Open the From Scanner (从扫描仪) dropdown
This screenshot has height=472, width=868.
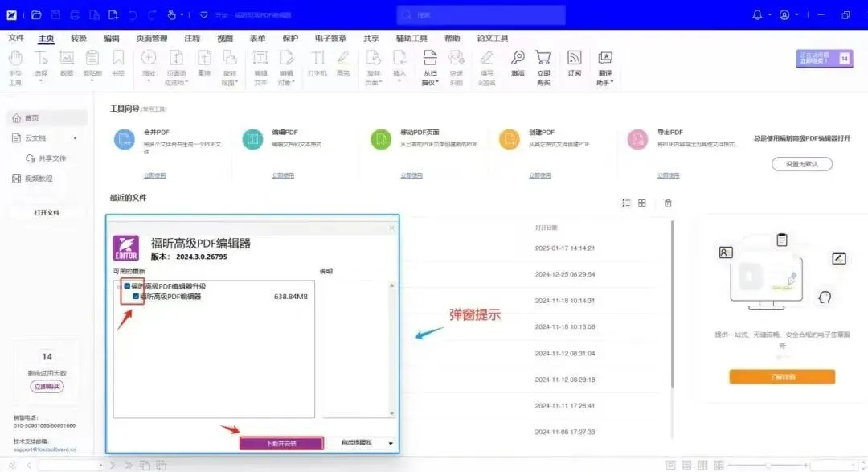click(437, 83)
